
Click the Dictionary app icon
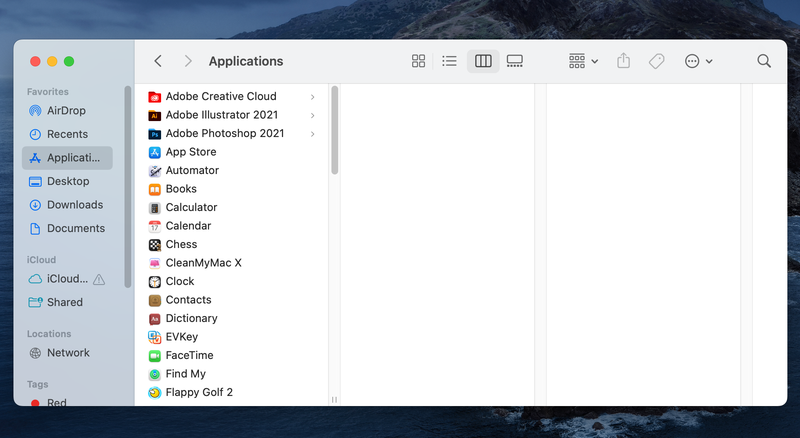pos(155,319)
